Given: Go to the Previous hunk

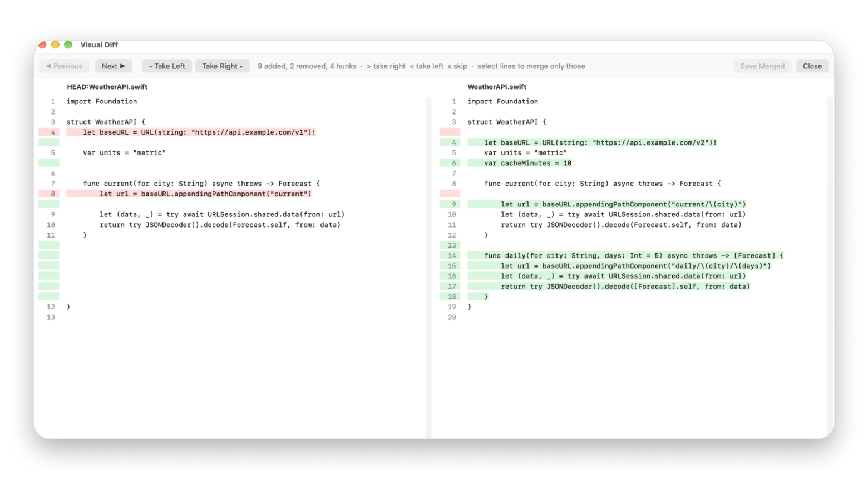Looking at the screenshot, I should point(65,66).
